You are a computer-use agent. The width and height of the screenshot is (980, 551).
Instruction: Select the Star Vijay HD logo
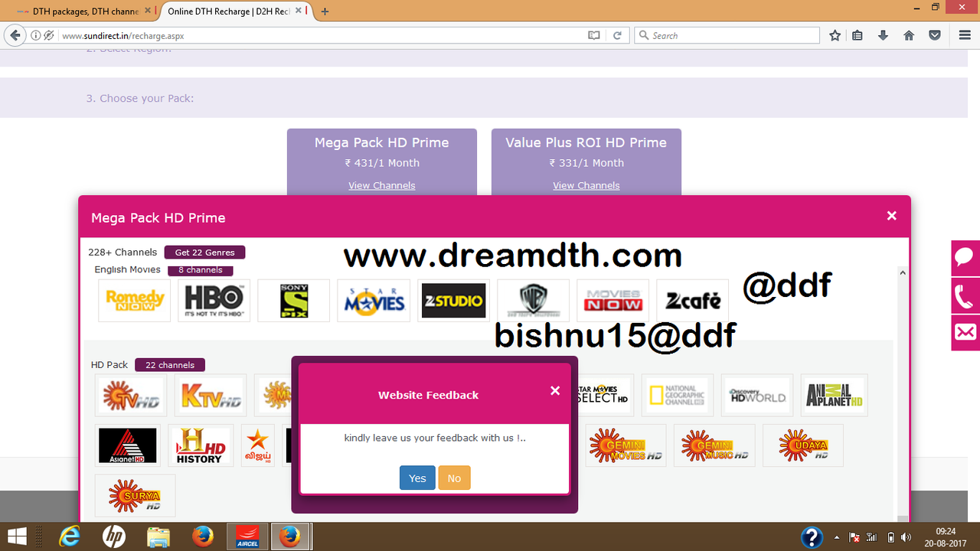tap(258, 445)
